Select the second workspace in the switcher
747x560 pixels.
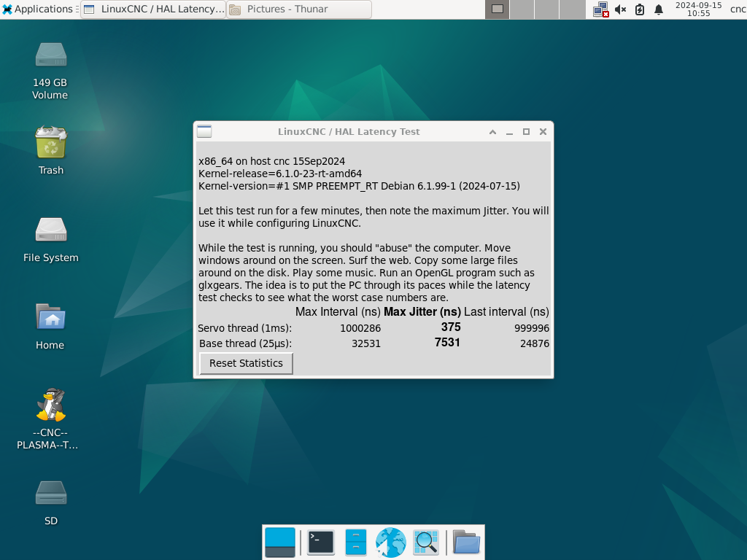522,9
